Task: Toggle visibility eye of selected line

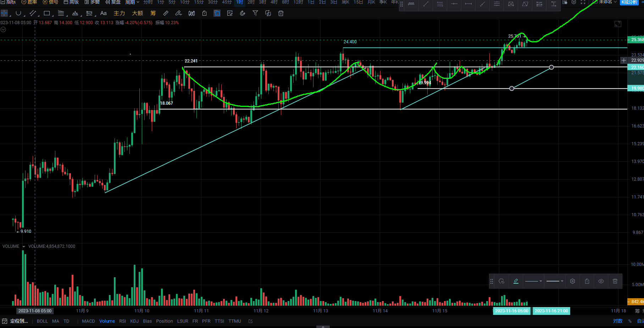Action: [x=601, y=281]
